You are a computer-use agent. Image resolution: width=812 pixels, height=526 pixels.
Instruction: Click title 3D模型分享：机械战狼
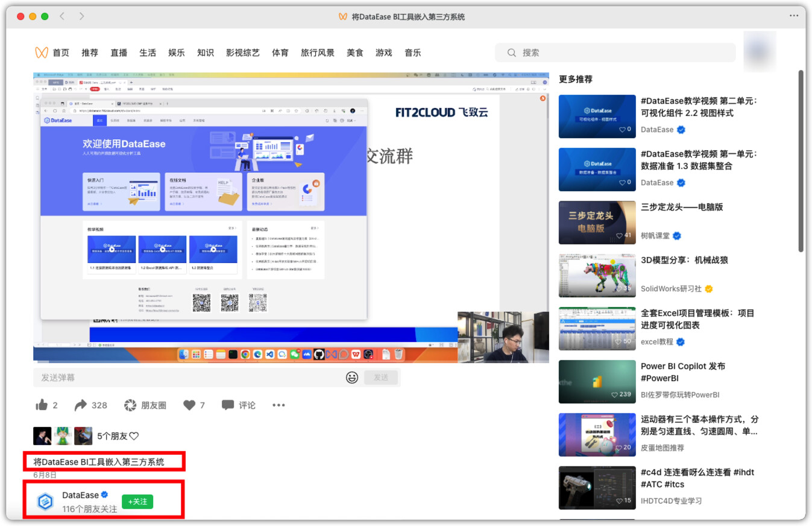684,260
